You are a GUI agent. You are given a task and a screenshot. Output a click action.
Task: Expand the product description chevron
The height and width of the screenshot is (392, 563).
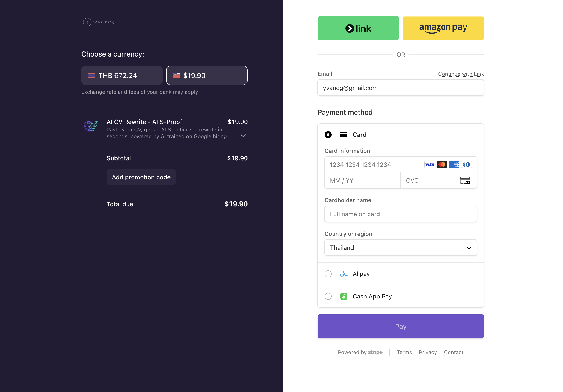243,136
